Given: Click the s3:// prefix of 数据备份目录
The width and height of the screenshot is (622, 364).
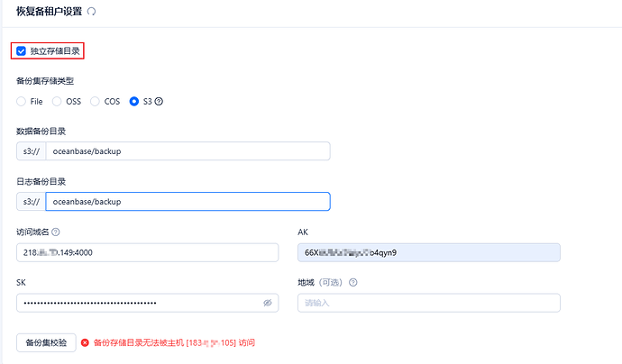Looking at the screenshot, I should click(x=32, y=151).
